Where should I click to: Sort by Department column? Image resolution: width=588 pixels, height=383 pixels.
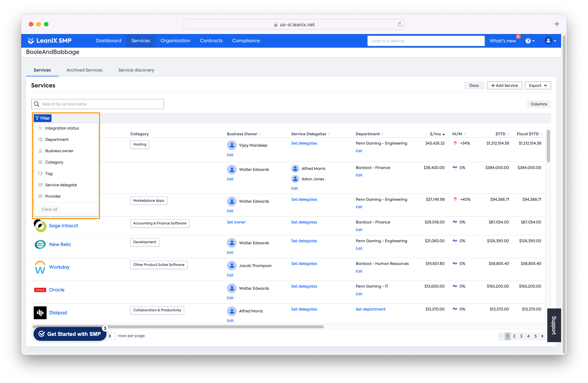pos(382,134)
